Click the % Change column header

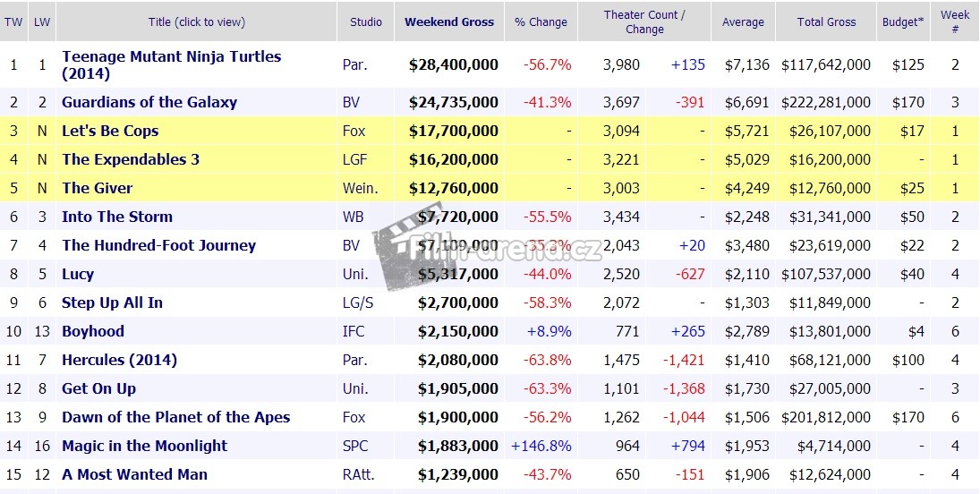click(541, 22)
